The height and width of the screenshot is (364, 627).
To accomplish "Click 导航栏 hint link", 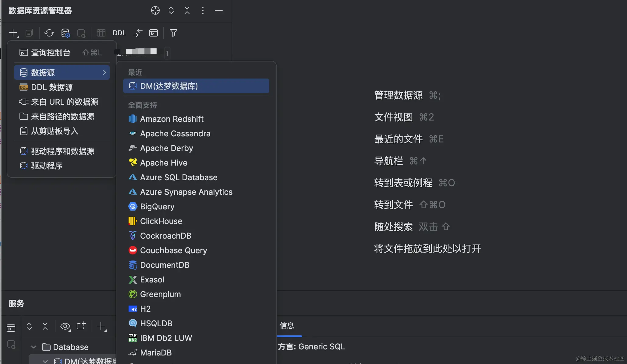I will click(x=388, y=161).
